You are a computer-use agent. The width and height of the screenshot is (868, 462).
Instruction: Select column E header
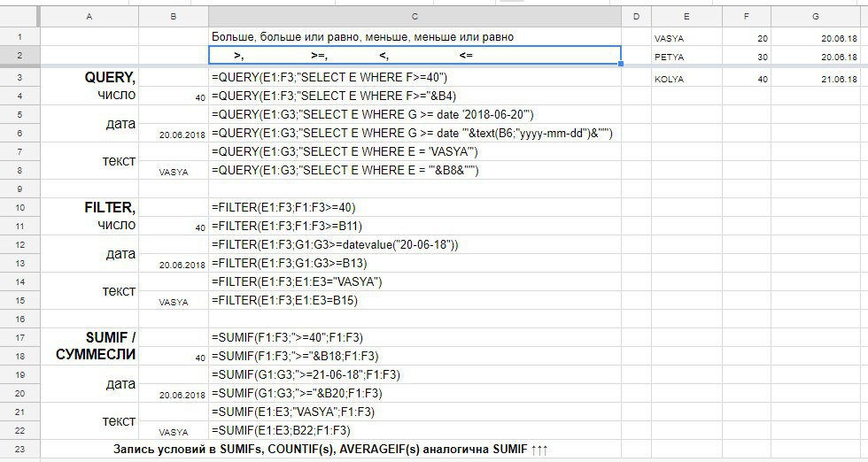coord(686,17)
